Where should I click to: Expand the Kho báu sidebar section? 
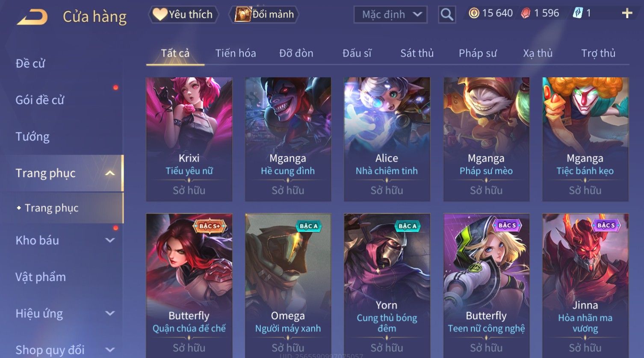110,240
